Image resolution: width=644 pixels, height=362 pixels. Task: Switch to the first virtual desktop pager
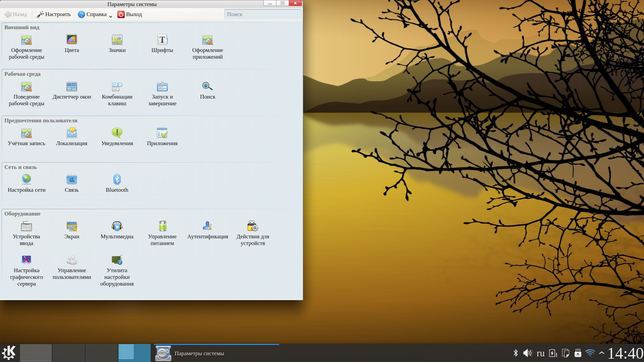tap(36, 353)
